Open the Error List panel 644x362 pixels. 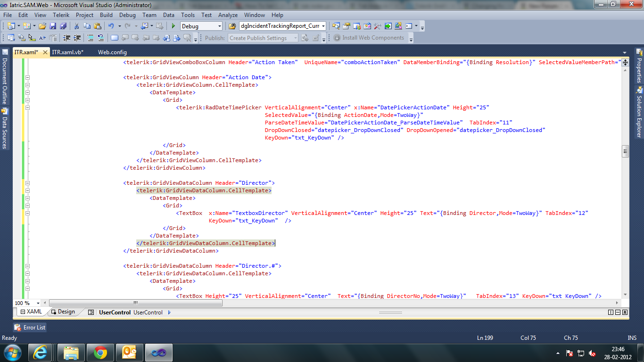(30, 328)
